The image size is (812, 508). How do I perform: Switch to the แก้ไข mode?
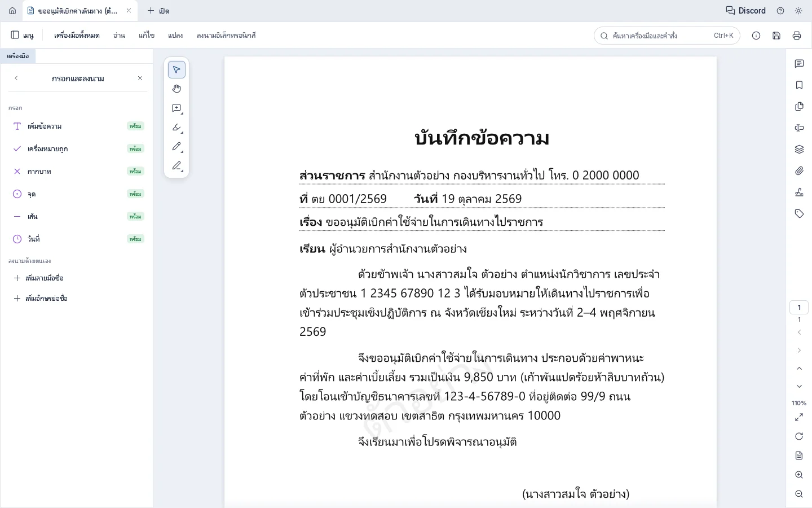147,35
